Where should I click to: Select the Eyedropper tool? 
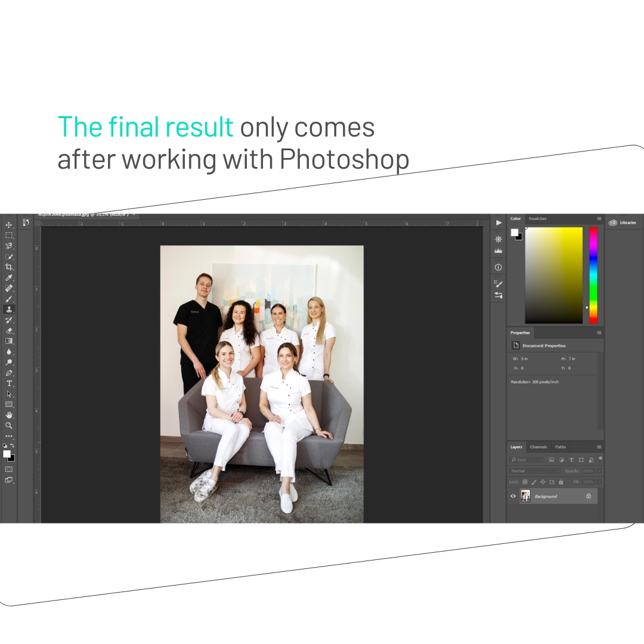8,278
